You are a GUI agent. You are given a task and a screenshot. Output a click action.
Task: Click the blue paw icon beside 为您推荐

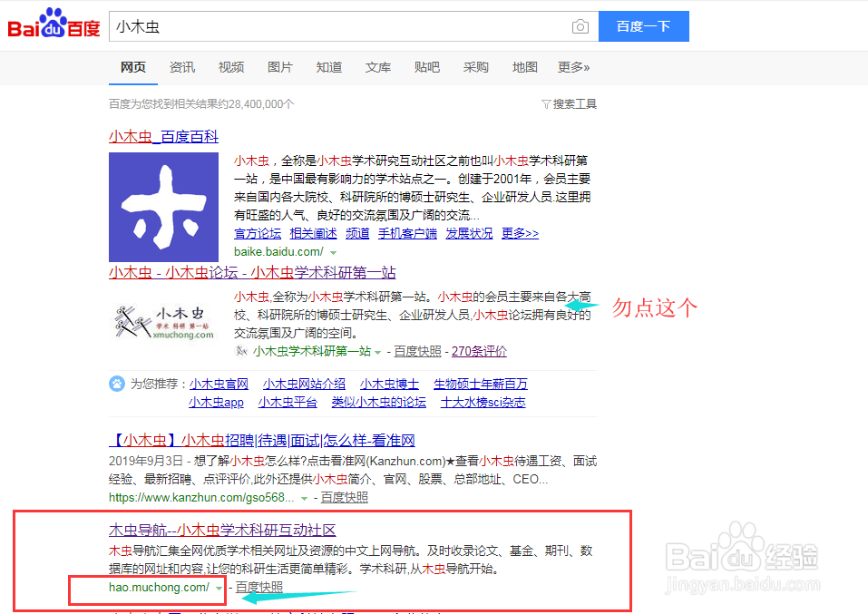[x=117, y=384]
